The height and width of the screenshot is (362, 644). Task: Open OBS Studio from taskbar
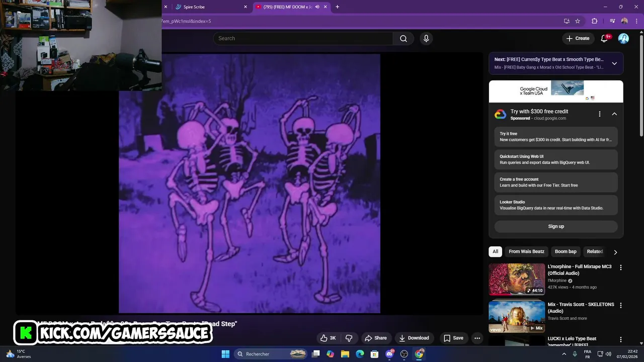[x=404, y=354]
